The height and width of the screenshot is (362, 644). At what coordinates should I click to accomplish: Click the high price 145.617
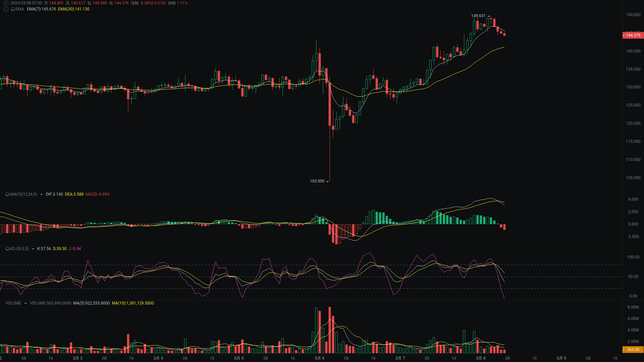(x=78, y=3)
